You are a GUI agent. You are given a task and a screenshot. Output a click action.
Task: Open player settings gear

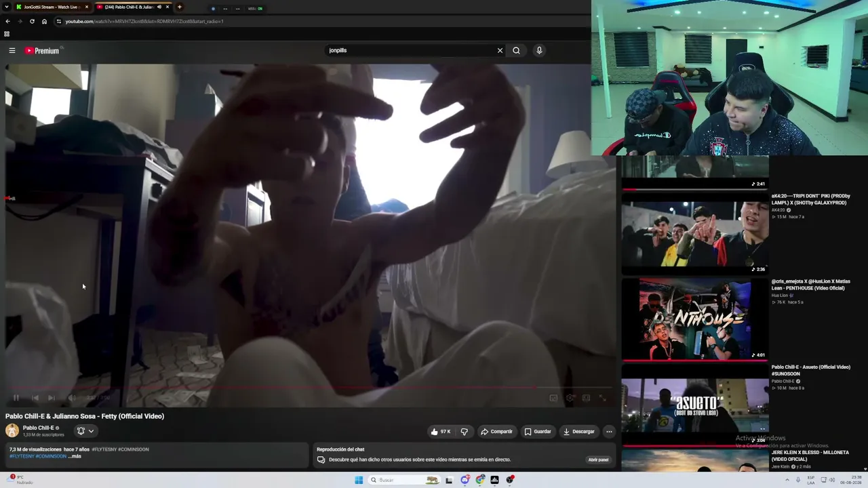point(570,398)
